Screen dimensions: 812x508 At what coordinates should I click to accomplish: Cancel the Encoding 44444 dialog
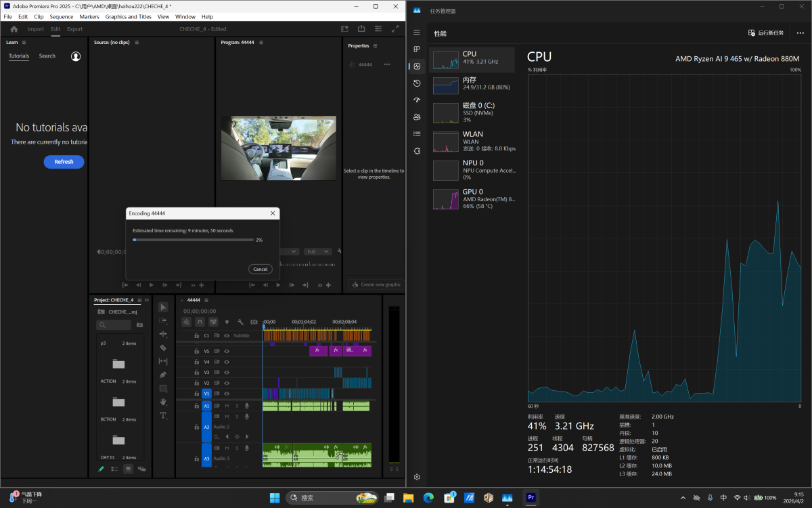coord(260,269)
